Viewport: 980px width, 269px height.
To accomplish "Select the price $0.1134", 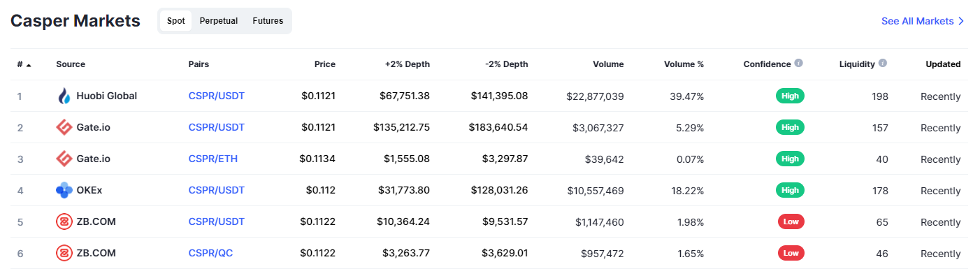I will (317, 159).
